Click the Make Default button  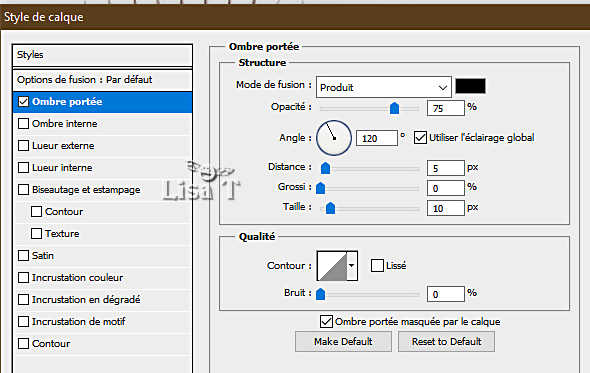pyautogui.click(x=343, y=341)
